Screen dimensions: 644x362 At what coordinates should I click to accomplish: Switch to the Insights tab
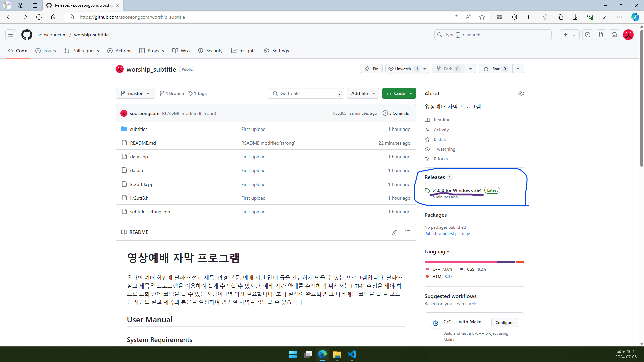click(x=243, y=51)
